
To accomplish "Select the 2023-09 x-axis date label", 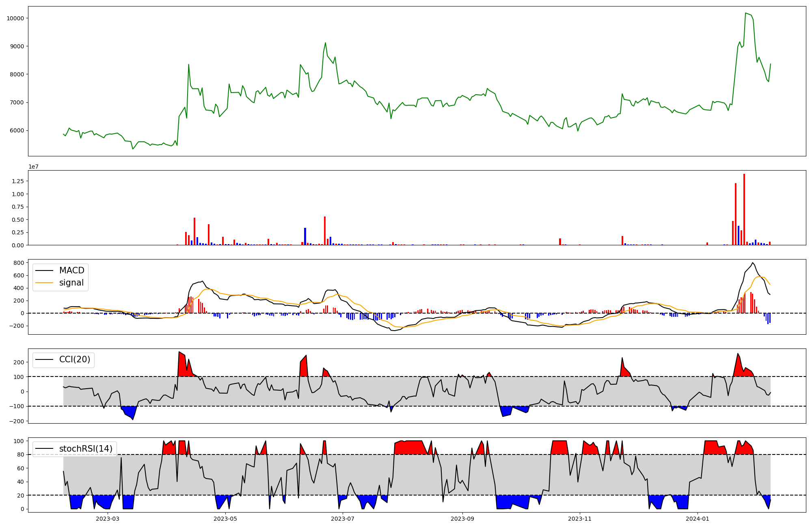I will tap(462, 519).
